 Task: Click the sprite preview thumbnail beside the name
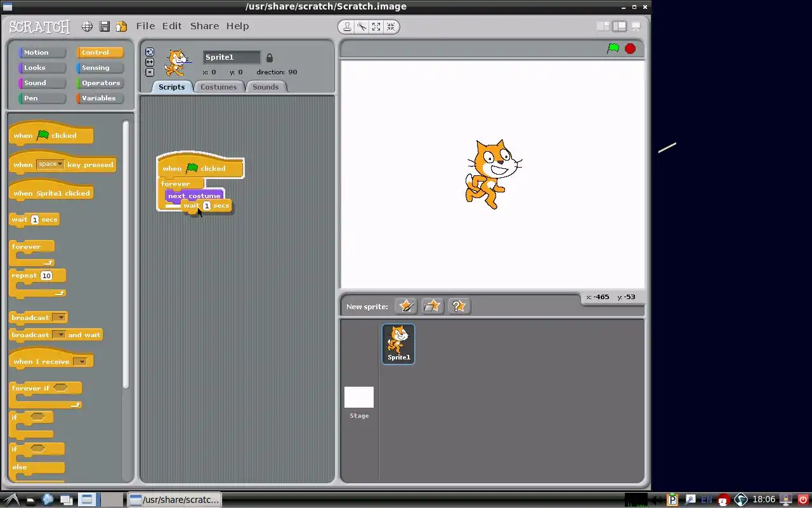(177, 62)
